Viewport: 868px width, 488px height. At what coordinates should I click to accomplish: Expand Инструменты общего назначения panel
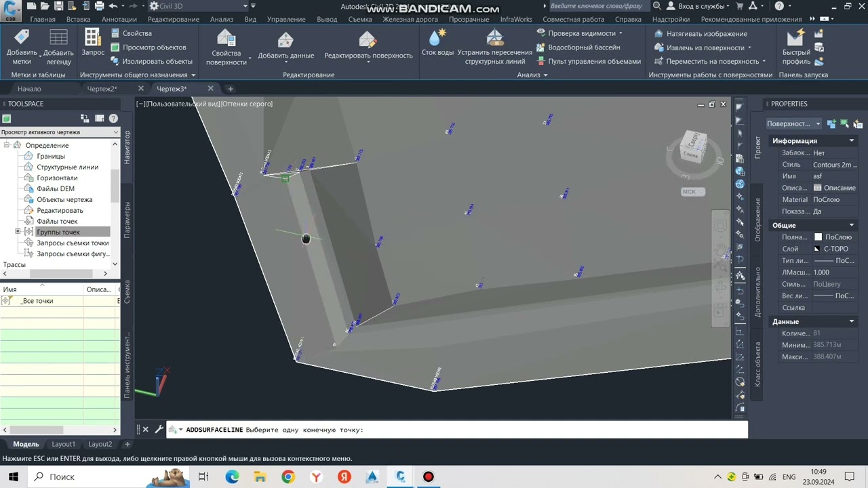tap(193, 75)
